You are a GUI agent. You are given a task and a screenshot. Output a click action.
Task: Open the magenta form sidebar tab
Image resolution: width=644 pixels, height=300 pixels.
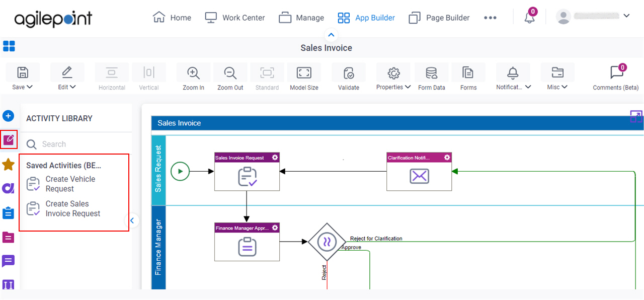pyautogui.click(x=9, y=237)
